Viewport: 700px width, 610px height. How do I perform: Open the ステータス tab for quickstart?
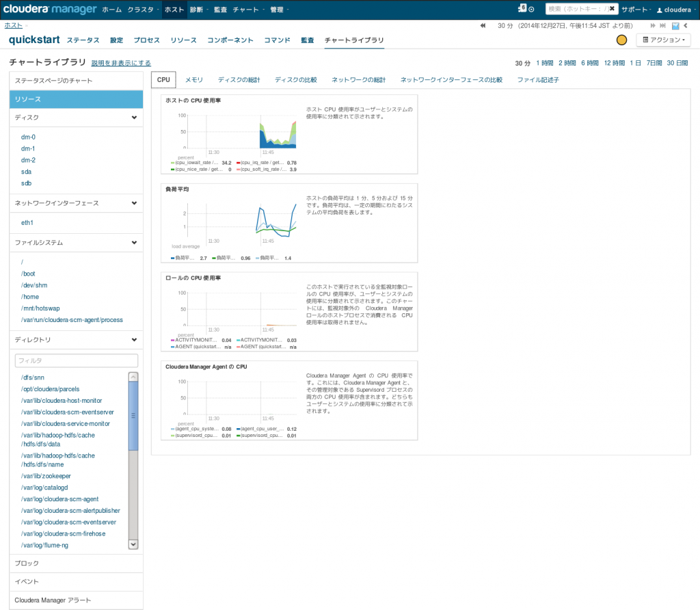(83, 40)
